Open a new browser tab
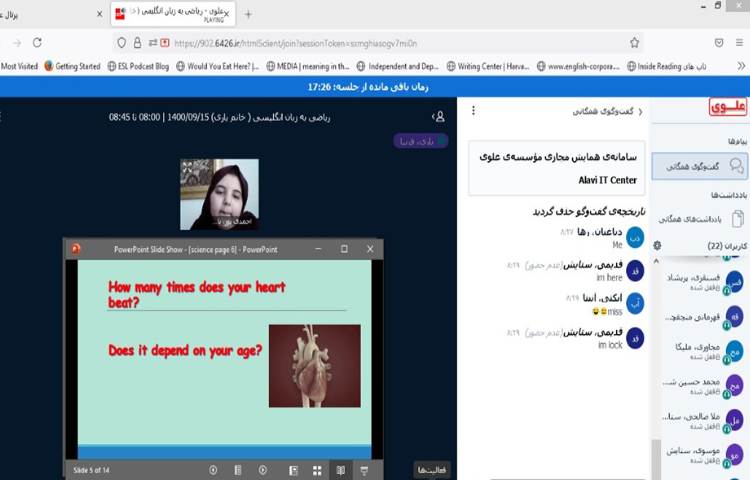 [248, 14]
